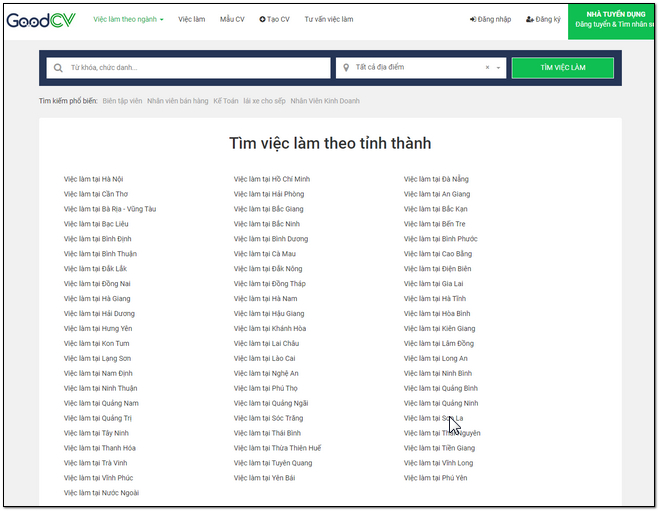
Task: Click the location pin icon
Action: coord(346,68)
